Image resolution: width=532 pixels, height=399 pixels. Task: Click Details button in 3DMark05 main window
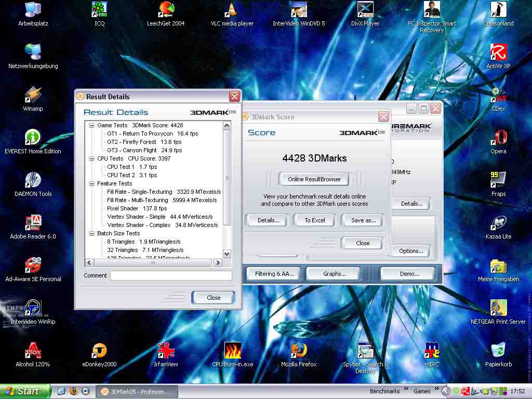(411, 204)
